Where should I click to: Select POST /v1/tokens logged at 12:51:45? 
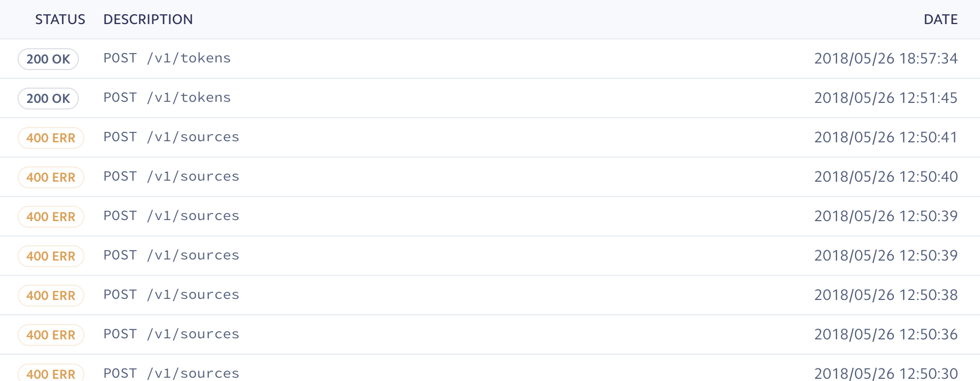pos(167,97)
